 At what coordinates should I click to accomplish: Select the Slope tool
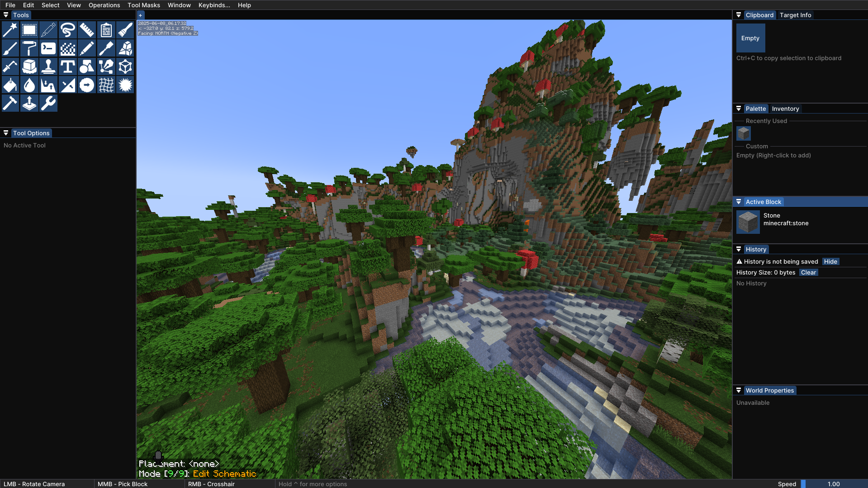(x=68, y=85)
